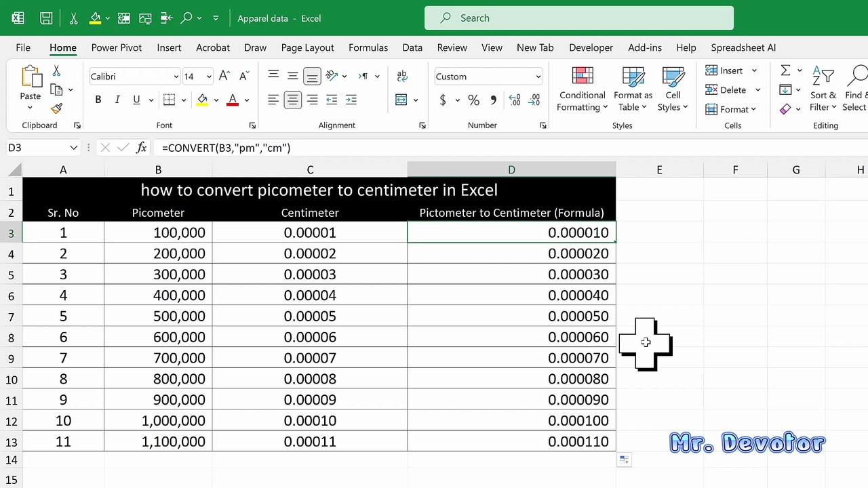The image size is (868, 488).
Task: Apply Comma Style number format
Action: coord(493,100)
